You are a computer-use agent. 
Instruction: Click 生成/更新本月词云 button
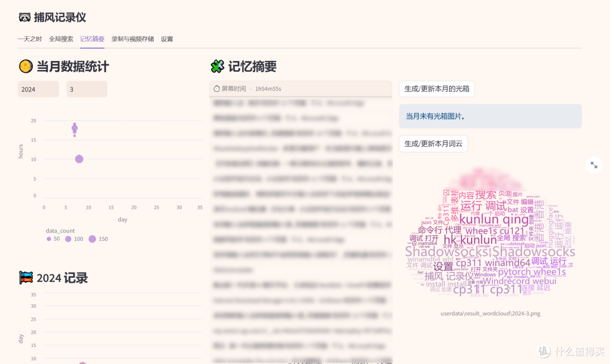433,143
